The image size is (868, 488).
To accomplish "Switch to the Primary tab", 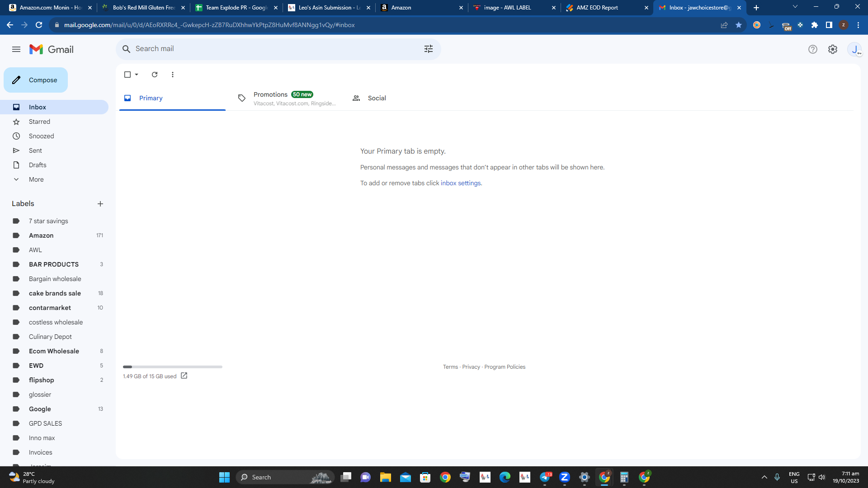I will (x=172, y=98).
